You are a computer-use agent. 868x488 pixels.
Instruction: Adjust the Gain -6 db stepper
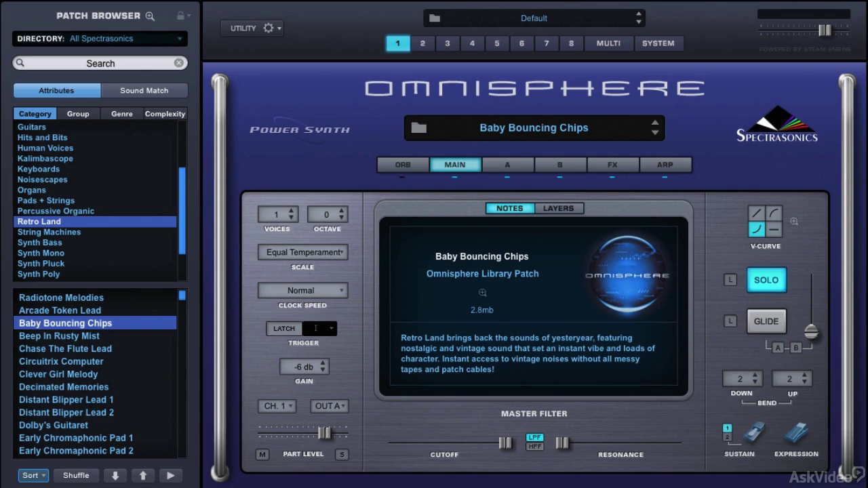[323, 367]
